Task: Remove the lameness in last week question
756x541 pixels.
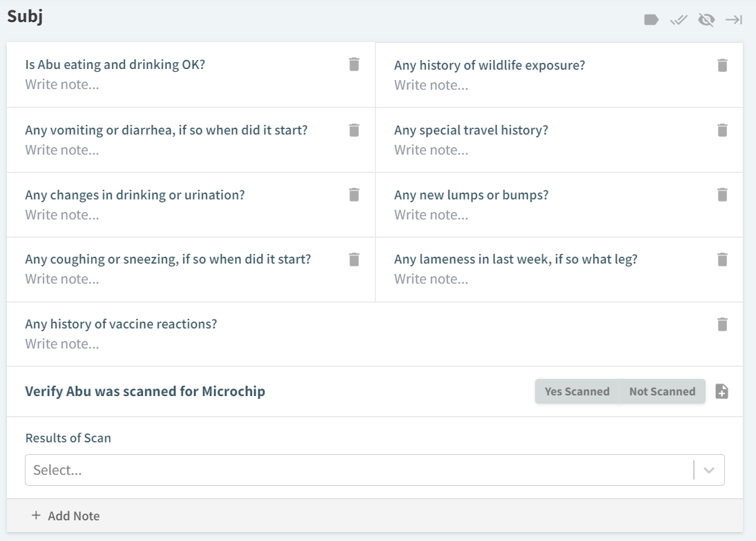Action: pos(722,259)
